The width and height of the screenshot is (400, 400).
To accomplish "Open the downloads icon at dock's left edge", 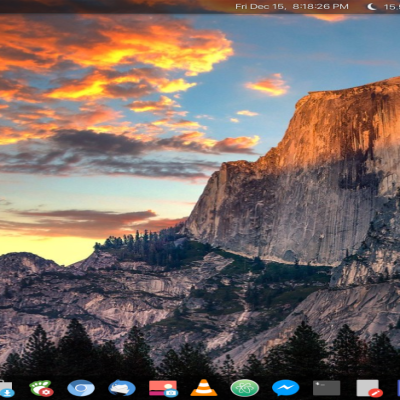I will point(6,389).
